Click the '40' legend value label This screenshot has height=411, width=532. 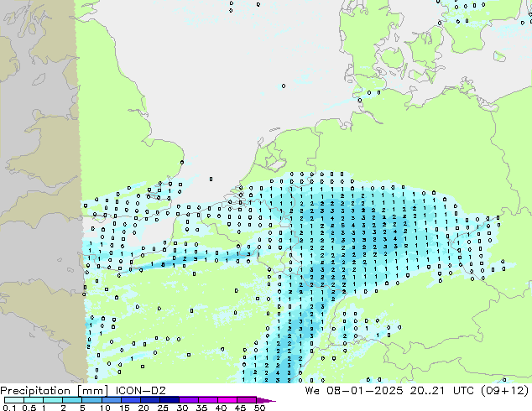[x=221, y=408]
